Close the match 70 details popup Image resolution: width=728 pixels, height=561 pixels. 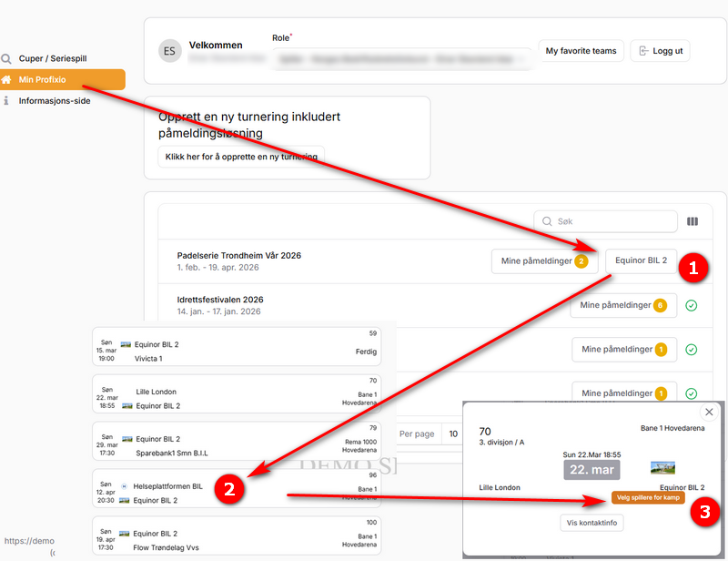point(709,412)
